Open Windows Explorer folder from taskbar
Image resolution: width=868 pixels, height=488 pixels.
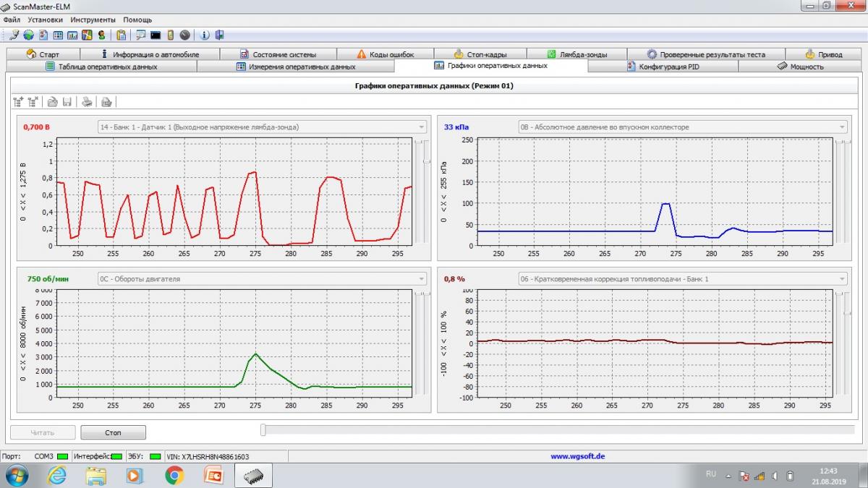tap(96, 476)
